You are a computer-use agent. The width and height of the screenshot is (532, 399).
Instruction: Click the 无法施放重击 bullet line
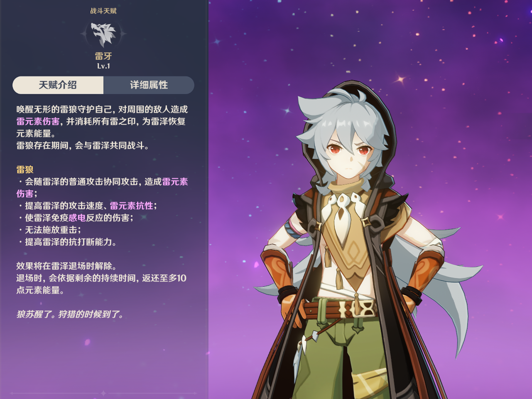pos(49,230)
